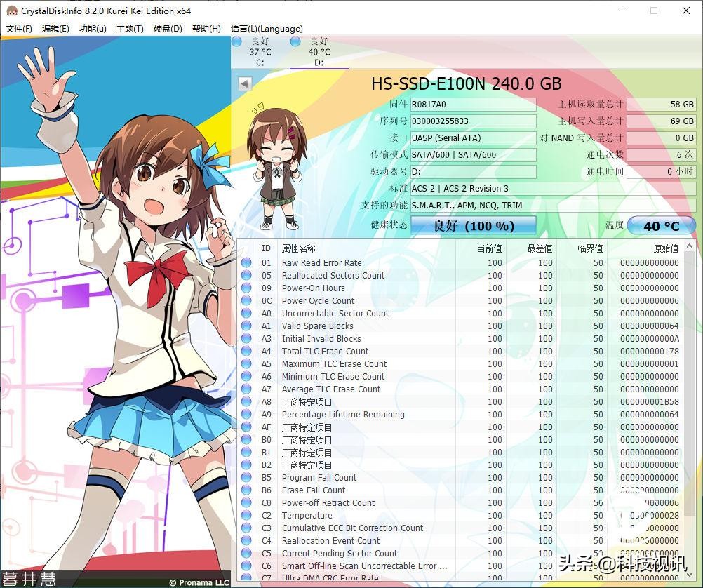The image size is (703, 588).
Task: Click the D: drive health status orb
Action: (x=296, y=42)
